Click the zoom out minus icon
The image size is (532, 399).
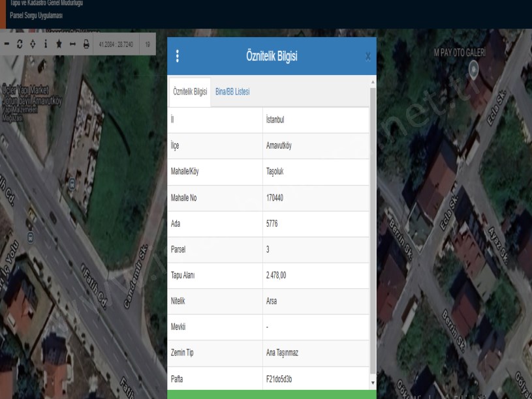[x=7, y=44]
